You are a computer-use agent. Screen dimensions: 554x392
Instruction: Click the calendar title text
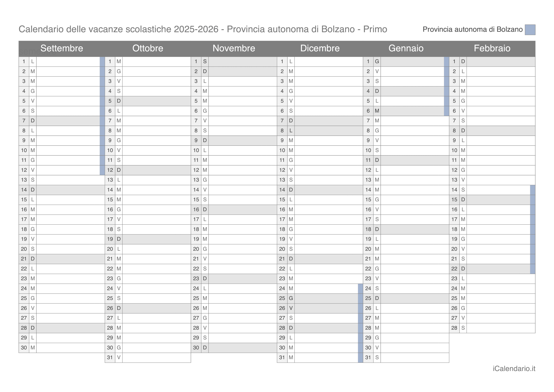[x=203, y=29]
